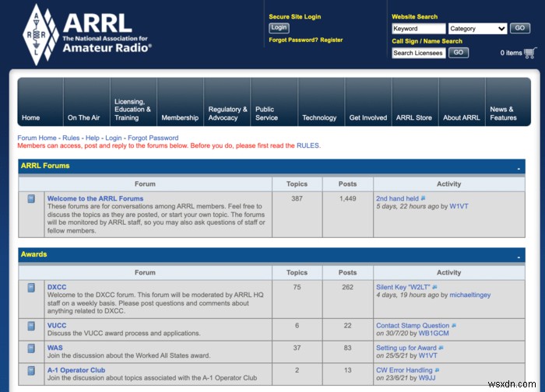545x392 pixels.
Task: Open the Help breadcrumb link
Action: (93, 138)
